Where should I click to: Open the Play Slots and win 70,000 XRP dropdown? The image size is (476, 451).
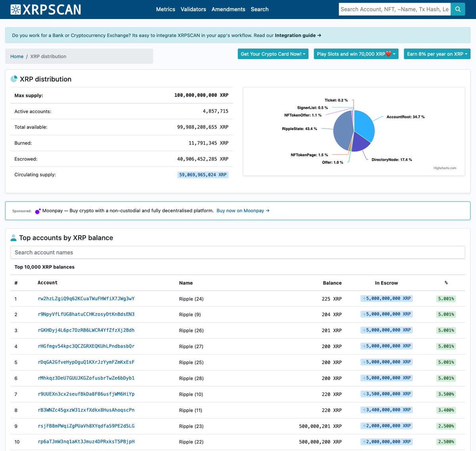[x=356, y=54]
